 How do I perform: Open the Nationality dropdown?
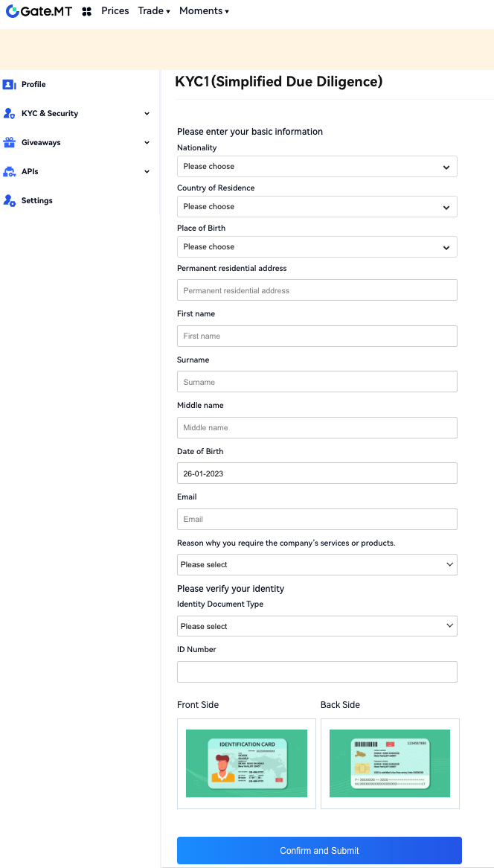click(317, 166)
